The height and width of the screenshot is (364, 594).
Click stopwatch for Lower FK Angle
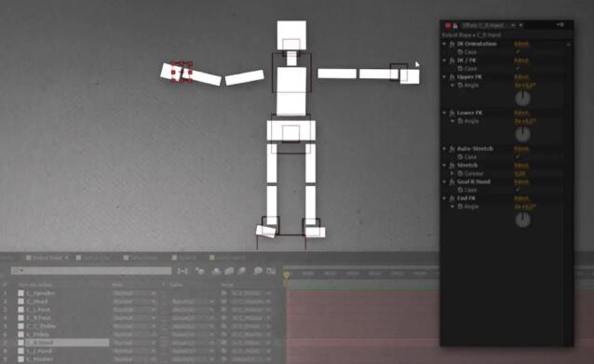460,121
